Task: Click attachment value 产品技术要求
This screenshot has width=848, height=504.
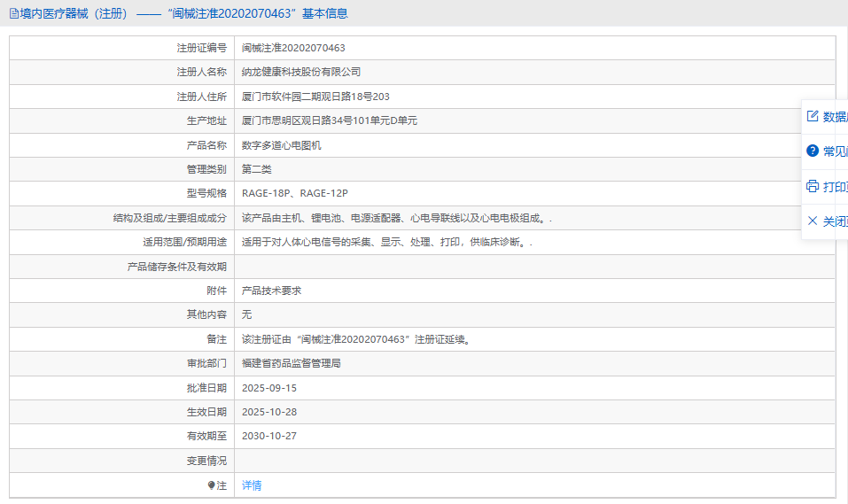Action: pyautogui.click(x=271, y=291)
